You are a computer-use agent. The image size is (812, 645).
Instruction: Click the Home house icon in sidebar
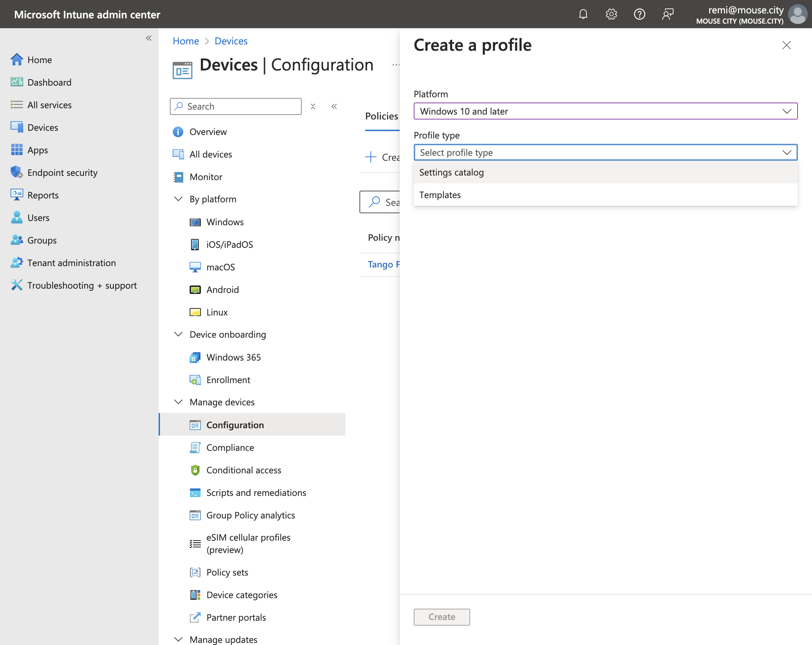click(17, 60)
